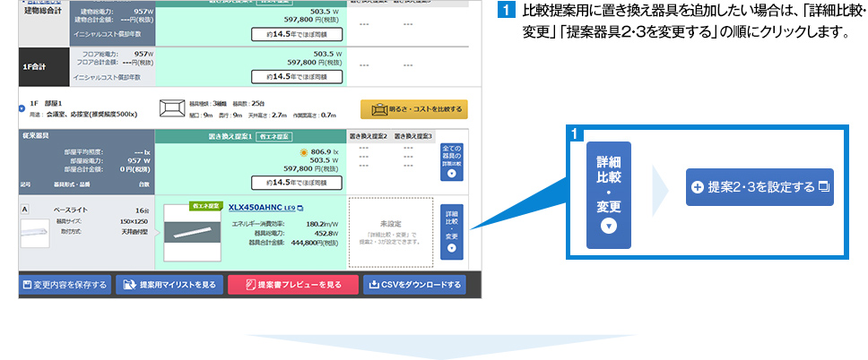The image size is (868, 360).
Task: Select the 1F 部屋1 room marker
Action: pyautogui.click(x=21, y=107)
